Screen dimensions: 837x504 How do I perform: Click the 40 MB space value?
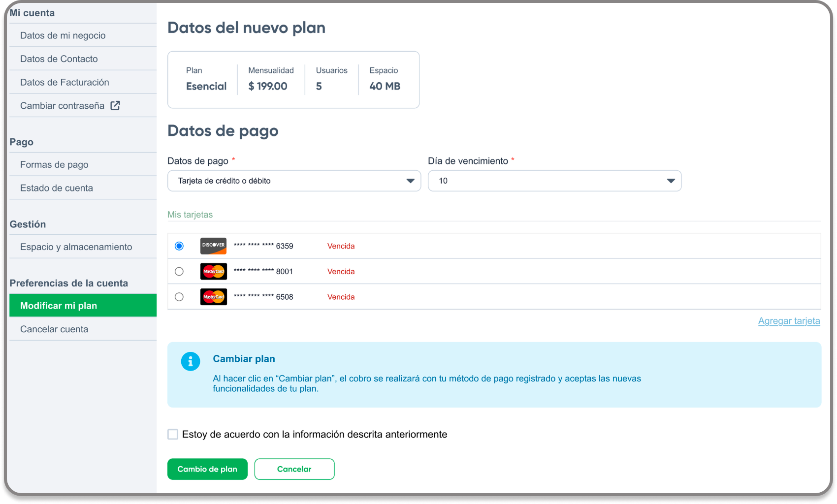[385, 86]
